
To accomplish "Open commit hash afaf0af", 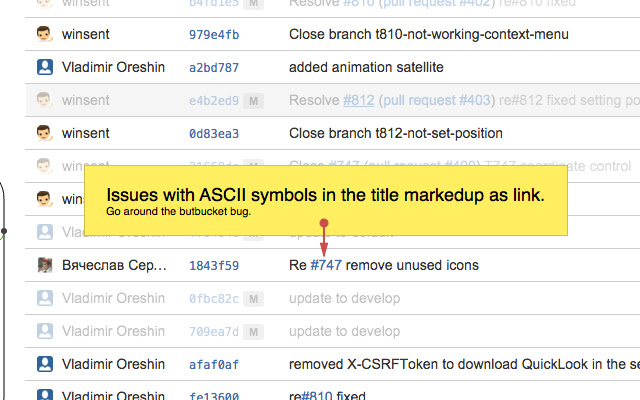I will [x=213, y=365].
